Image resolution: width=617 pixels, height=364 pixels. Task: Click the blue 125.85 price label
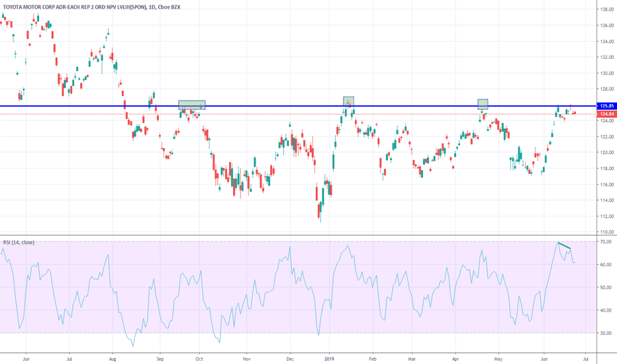click(606, 106)
